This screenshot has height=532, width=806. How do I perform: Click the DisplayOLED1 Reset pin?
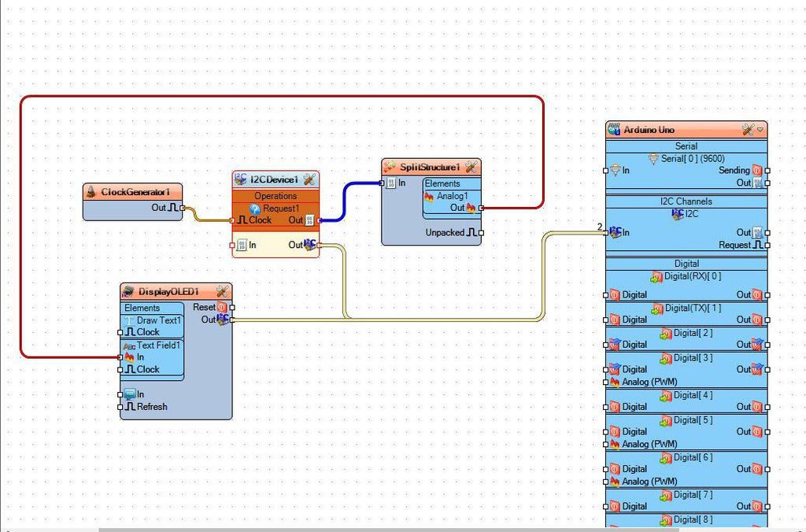(x=232, y=308)
